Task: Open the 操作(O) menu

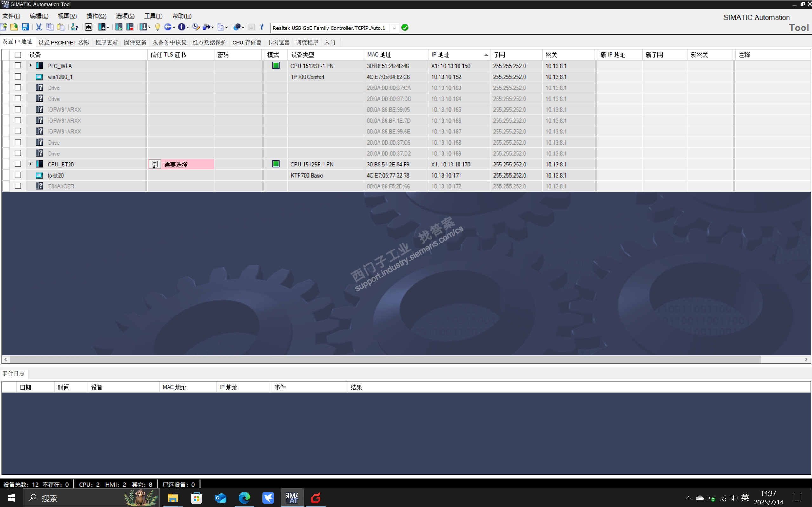Action: [x=96, y=16]
